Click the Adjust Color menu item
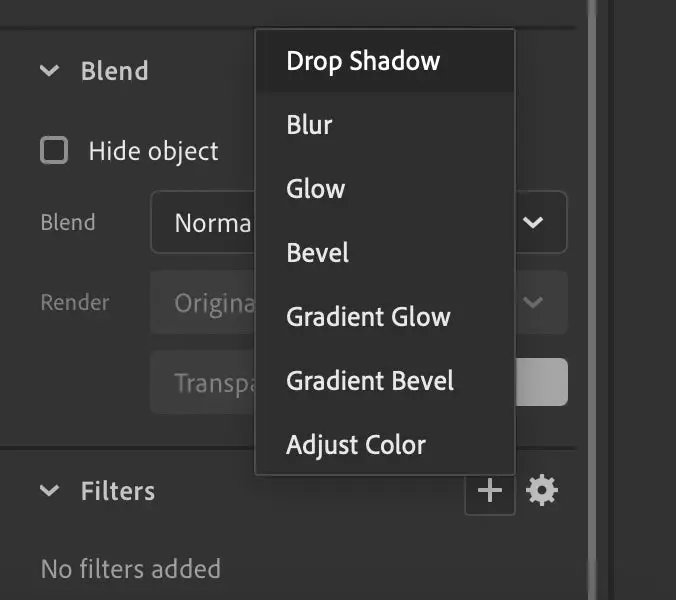The width and height of the screenshot is (676, 600). point(356,445)
